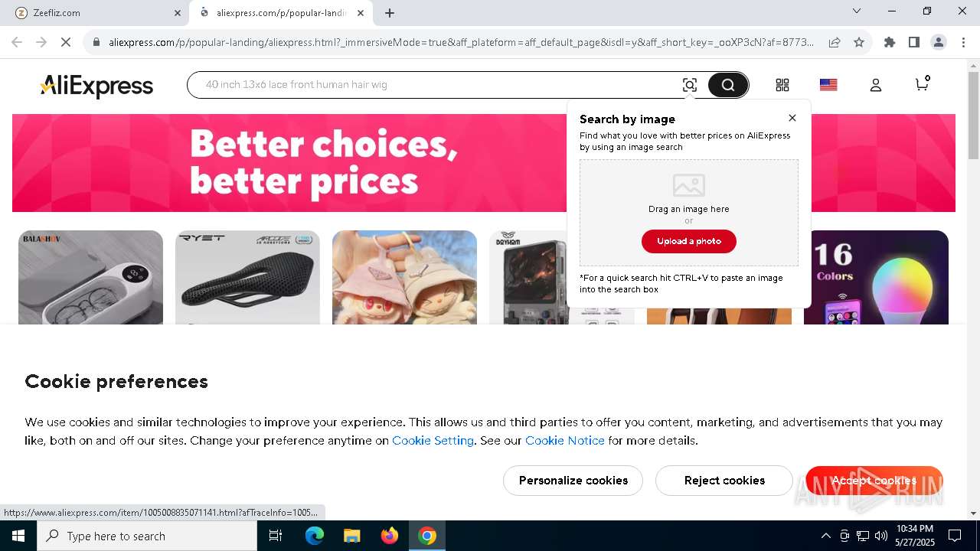Switch to the Zeefliz.com tab
980x551 pixels.
(x=93, y=12)
